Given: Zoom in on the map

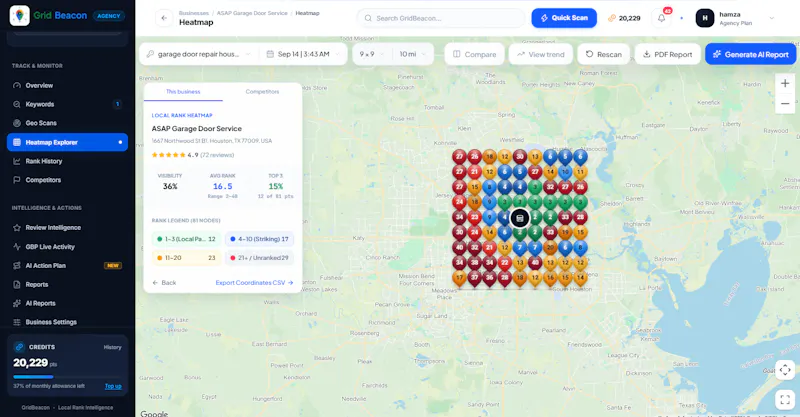Looking at the screenshot, I should click(785, 83).
